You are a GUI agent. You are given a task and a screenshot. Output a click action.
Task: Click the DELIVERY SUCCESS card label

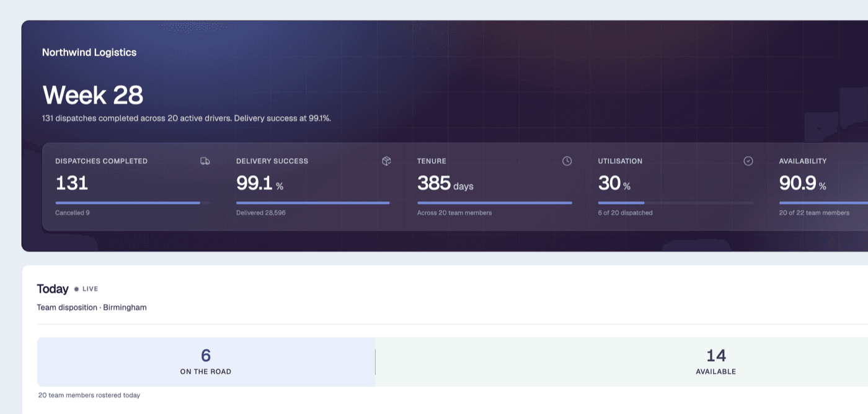point(272,161)
